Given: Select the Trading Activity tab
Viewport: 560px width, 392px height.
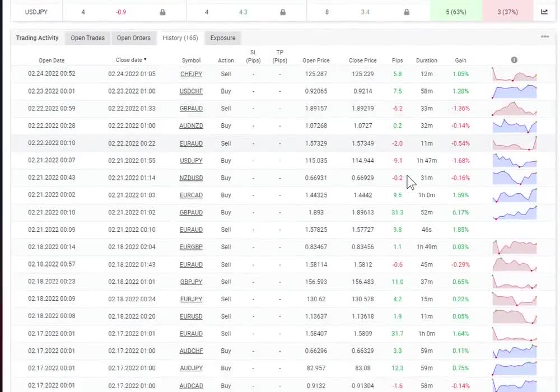Looking at the screenshot, I should point(37,38).
